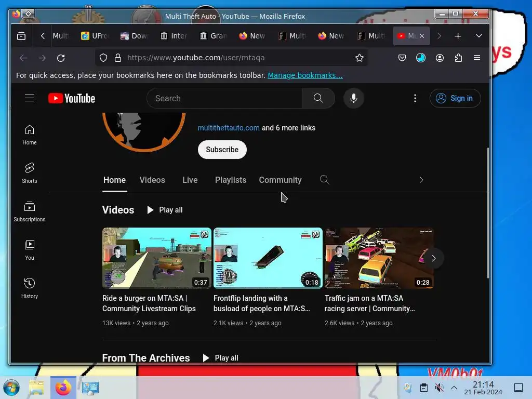The width and height of the screenshot is (532, 399).
Task: Open the Community channel tab
Action: click(x=280, y=180)
